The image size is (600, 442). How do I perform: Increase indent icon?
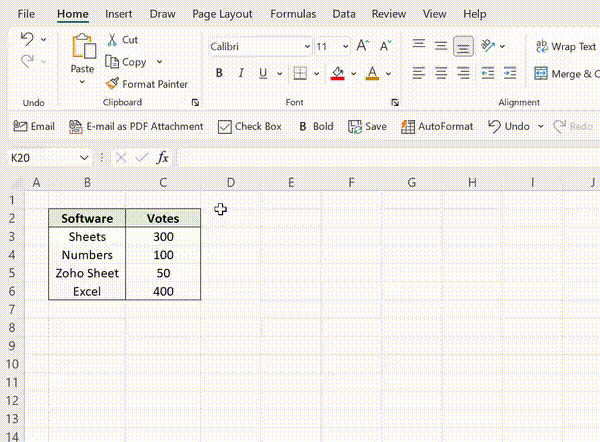(x=510, y=73)
